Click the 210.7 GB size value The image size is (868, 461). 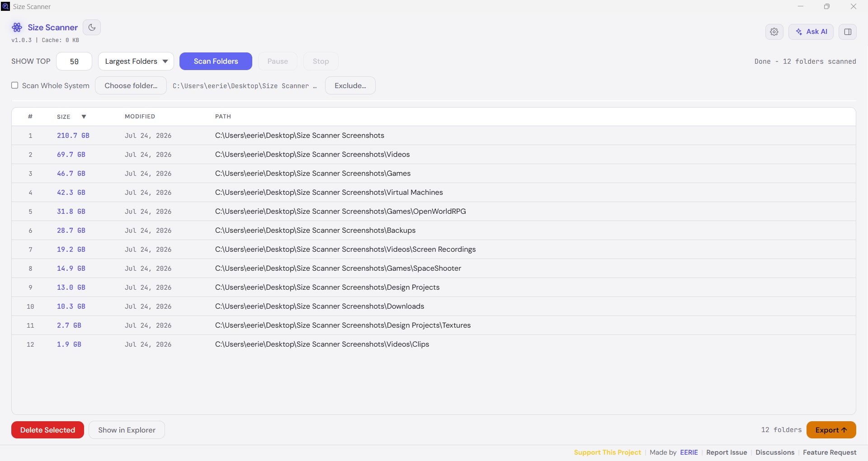pos(73,136)
